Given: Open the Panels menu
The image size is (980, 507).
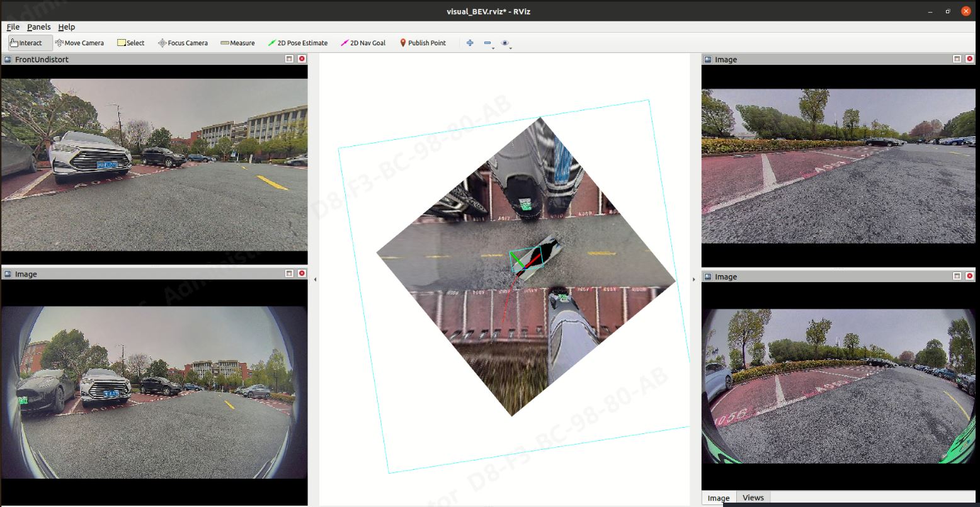Looking at the screenshot, I should point(38,27).
